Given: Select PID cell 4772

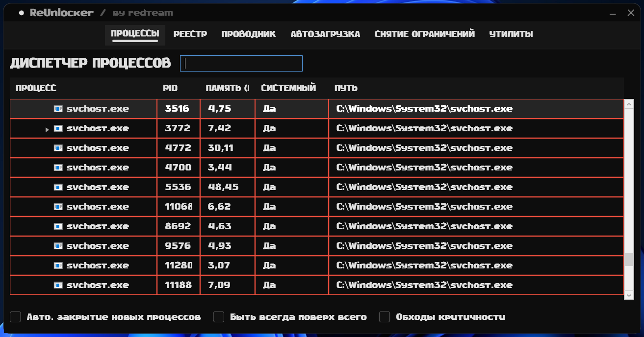Looking at the screenshot, I should point(179,148).
